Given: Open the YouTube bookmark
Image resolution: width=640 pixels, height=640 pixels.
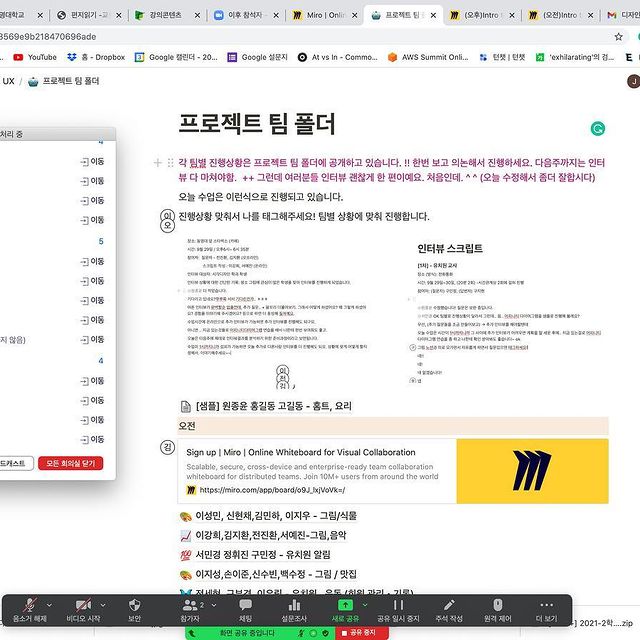Looking at the screenshot, I should (33, 57).
